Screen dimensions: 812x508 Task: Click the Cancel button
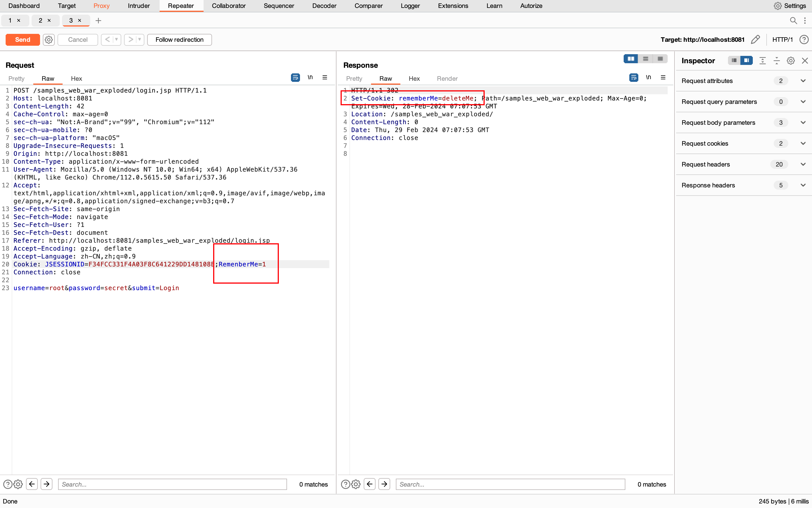78,40
